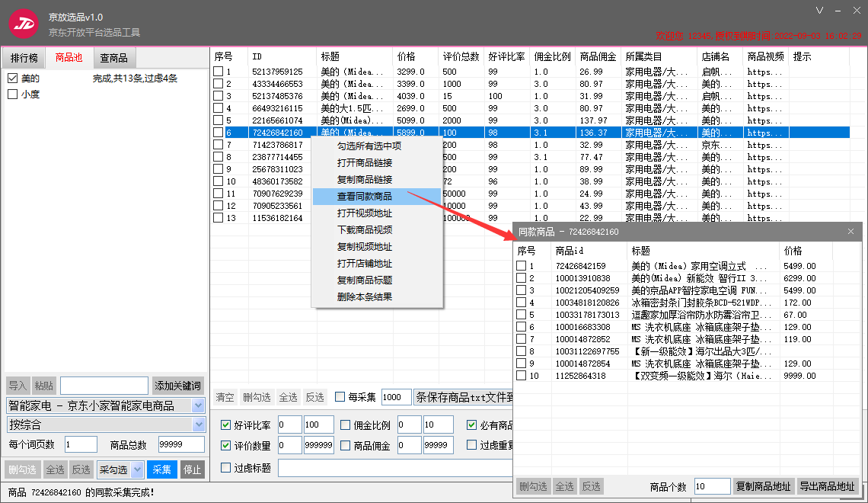Click the 佣金比例 maximum field showing 10
This screenshot has width=868, height=503.
438,425
